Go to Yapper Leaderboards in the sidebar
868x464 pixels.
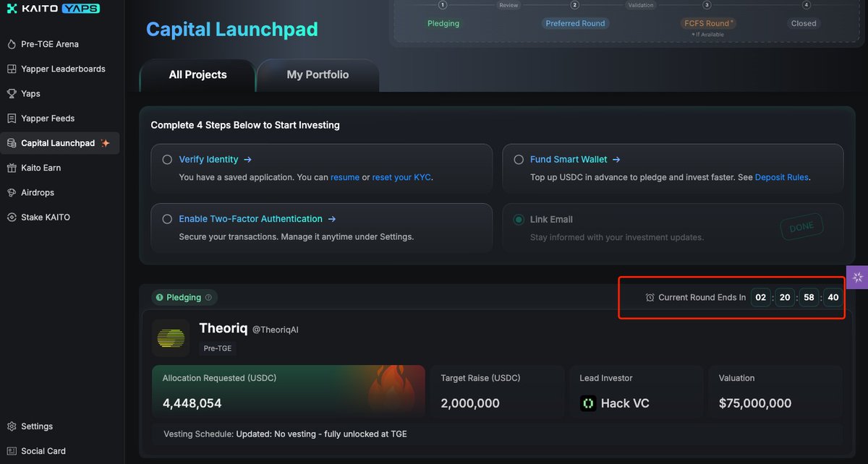tap(63, 69)
